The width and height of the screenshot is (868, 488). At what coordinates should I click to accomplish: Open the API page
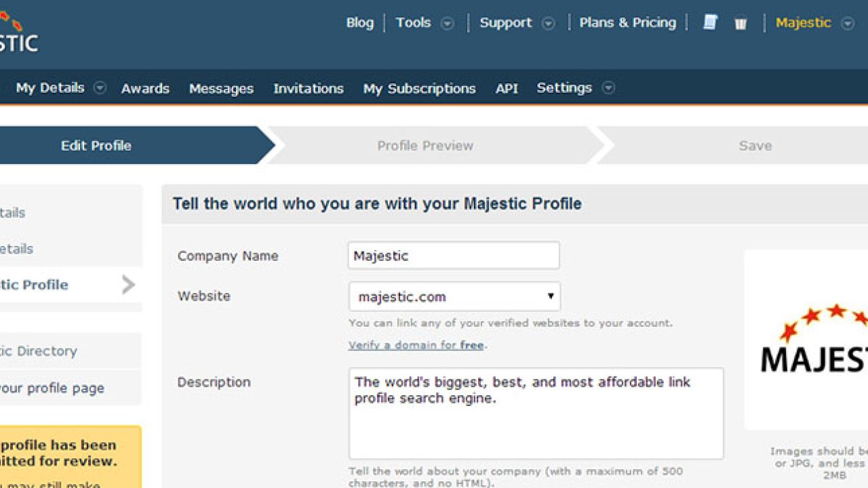pyautogui.click(x=507, y=89)
